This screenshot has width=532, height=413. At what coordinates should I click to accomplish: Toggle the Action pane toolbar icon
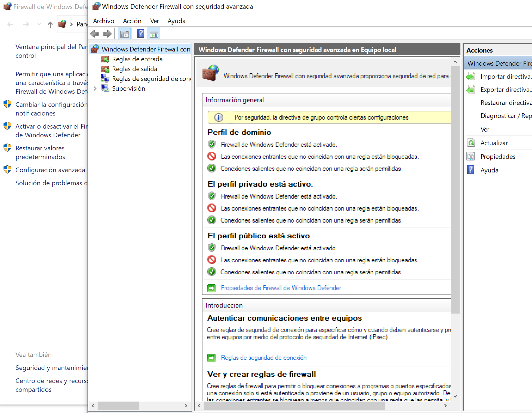[x=154, y=34]
